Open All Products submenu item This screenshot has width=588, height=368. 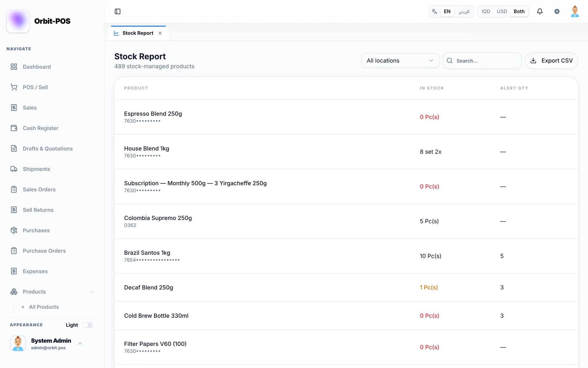44,307
